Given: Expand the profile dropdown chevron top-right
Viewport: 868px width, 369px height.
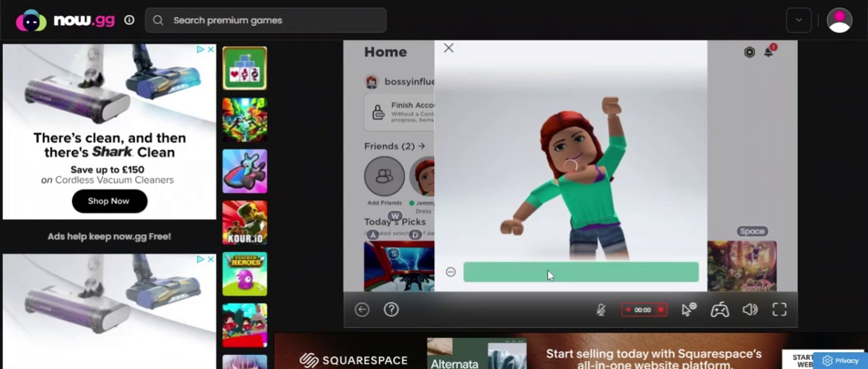Looking at the screenshot, I should click(798, 20).
